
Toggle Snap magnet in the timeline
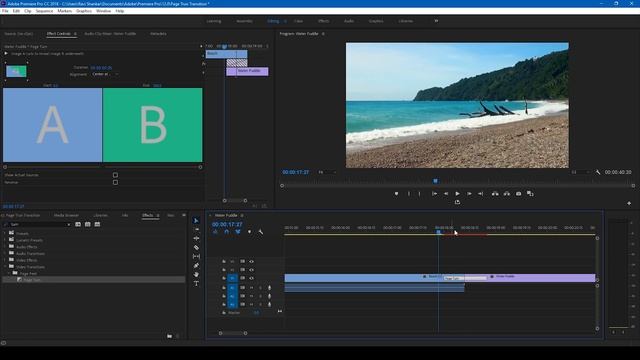[227, 232]
